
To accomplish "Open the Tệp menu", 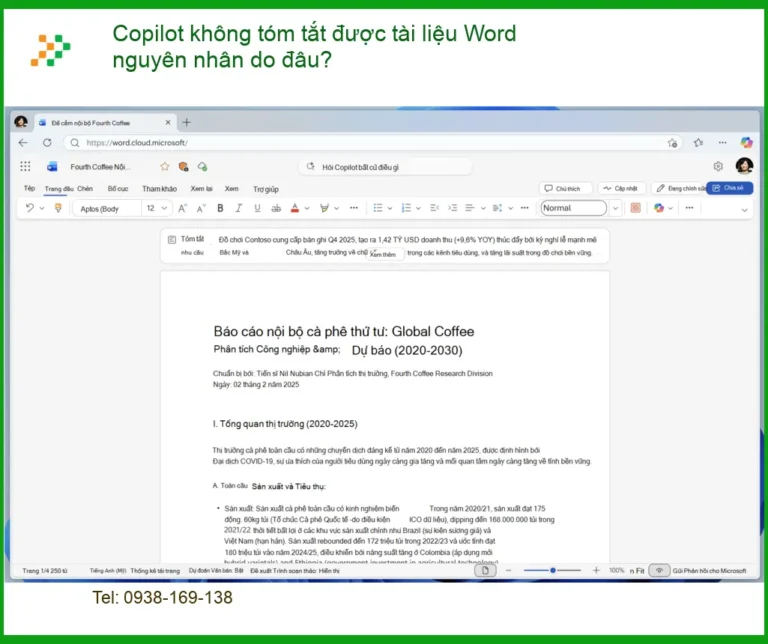I will pyautogui.click(x=29, y=188).
